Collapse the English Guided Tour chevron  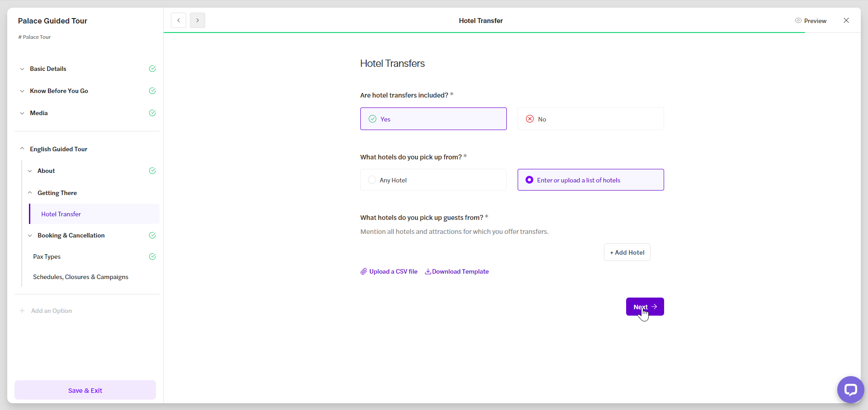pos(22,149)
